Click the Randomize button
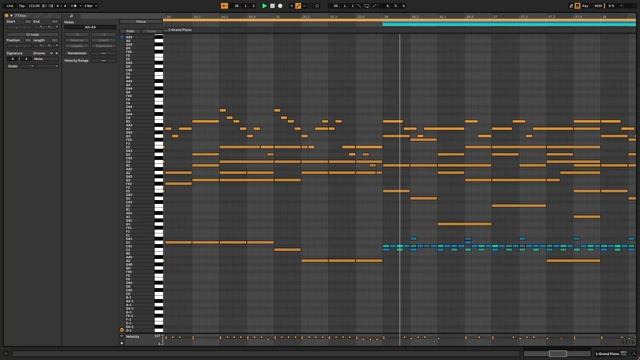640x360 pixels. click(77, 53)
